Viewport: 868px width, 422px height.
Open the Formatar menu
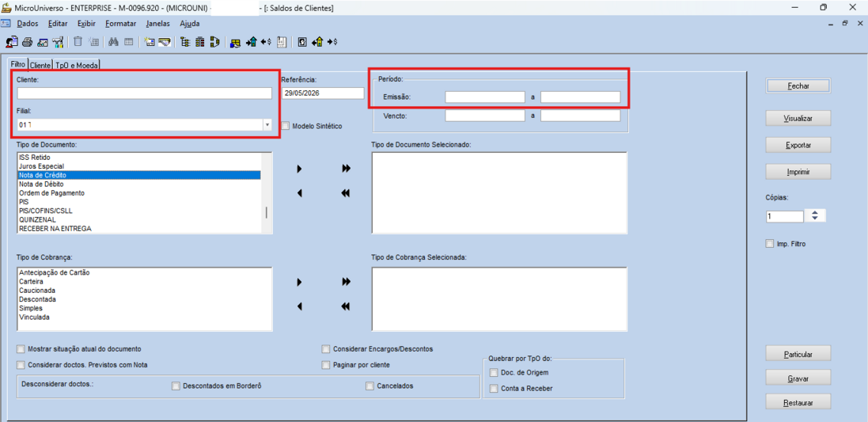121,24
